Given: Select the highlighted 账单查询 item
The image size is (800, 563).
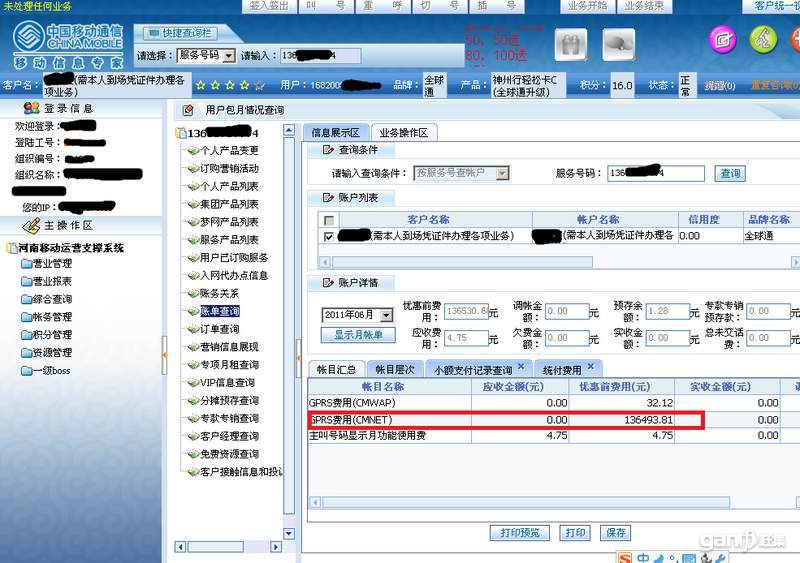Looking at the screenshot, I should [220, 311].
